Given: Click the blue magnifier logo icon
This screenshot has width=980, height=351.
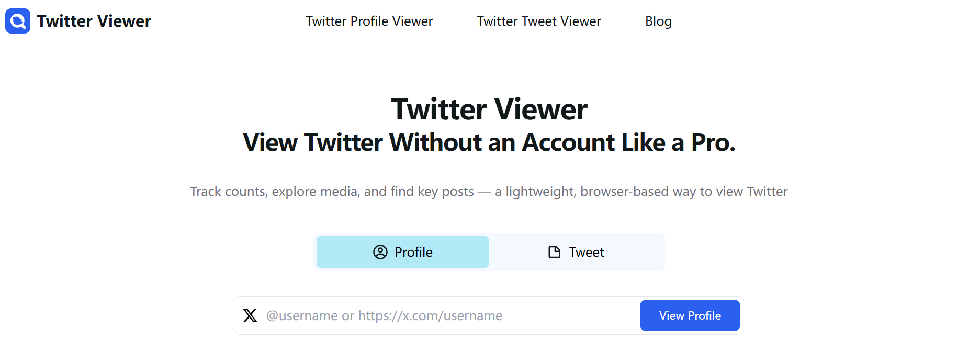Looking at the screenshot, I should pyautogui.click(x=18, y=21).
